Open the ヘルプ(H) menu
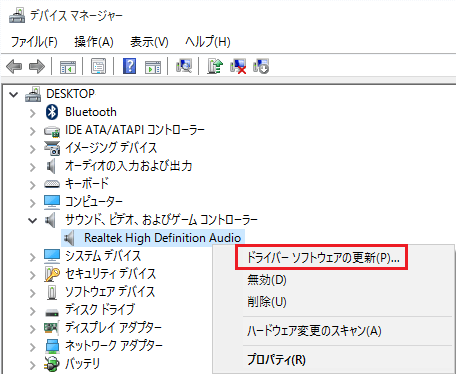 coord(208,42)
